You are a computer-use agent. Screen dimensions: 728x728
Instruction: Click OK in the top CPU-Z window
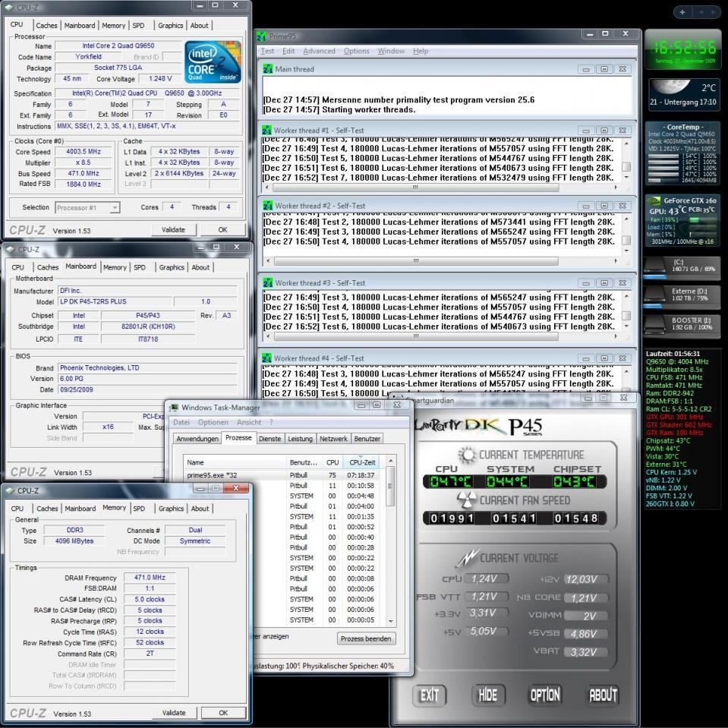(223, 230)
